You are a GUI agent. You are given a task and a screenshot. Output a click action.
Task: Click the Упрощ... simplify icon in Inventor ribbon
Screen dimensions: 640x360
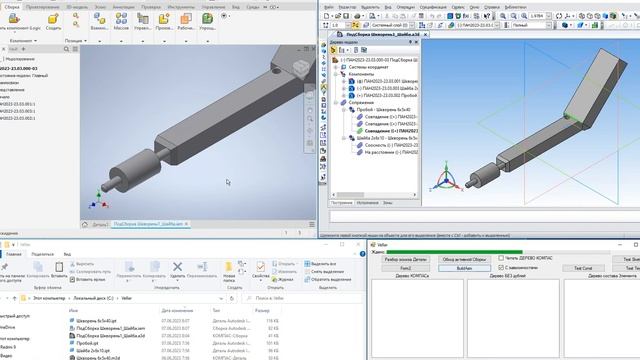(207, 19)
